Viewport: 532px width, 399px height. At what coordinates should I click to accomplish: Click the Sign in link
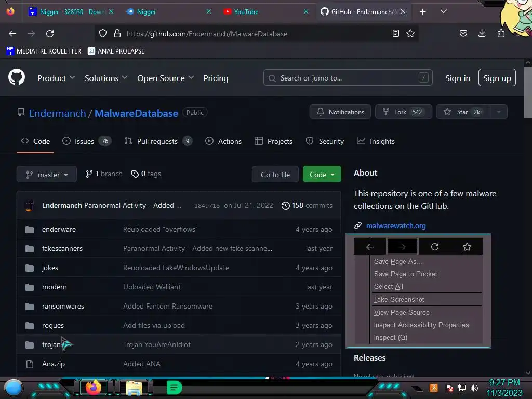click(458, 78)
